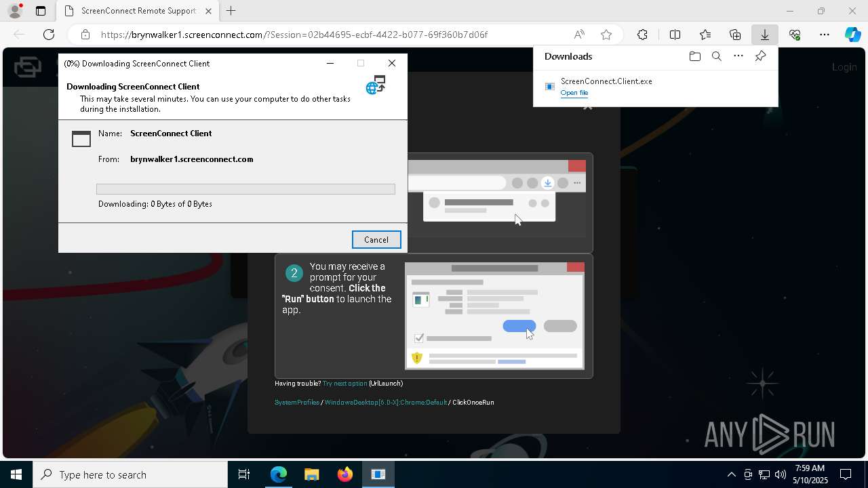Open the Windows Start menu
The height and width of the screenshot is (488, 868).
point(16,474)
